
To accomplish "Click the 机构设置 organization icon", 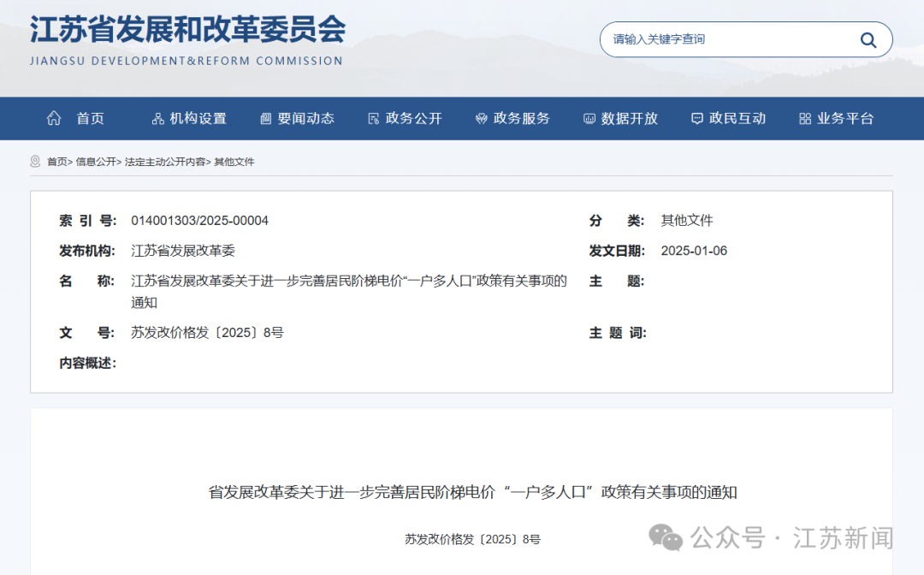I will [x=157, y=119].
